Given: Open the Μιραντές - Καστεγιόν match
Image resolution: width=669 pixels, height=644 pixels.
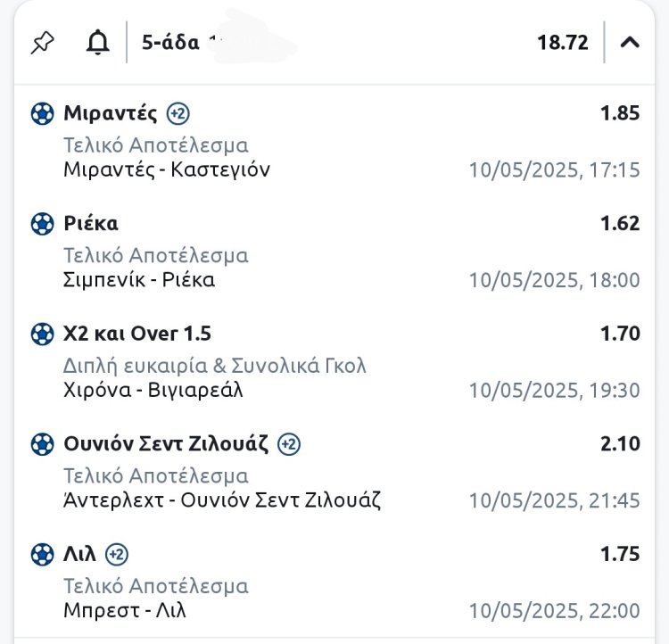Looking at the screenshot, I should (167, 169).
